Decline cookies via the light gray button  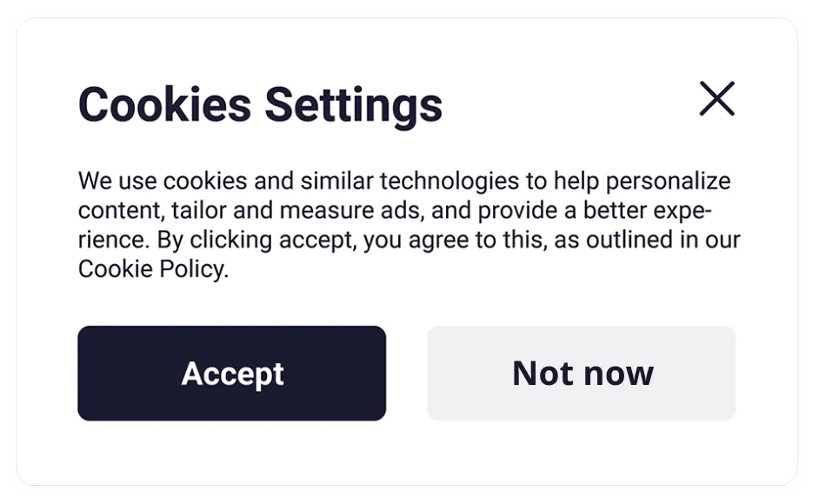pos(582,374)
